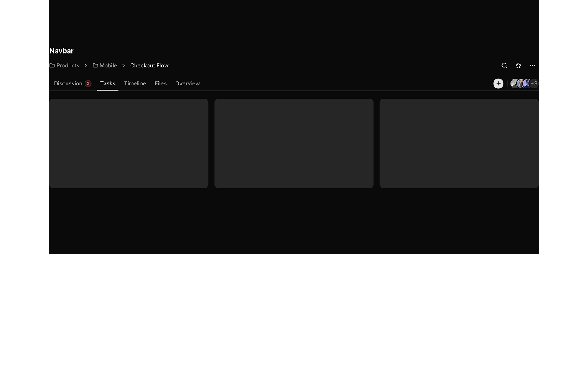Viewport: 588px width, 368px height.
Task: Go to Products breadcrumb folder
Action: [65, 65]
